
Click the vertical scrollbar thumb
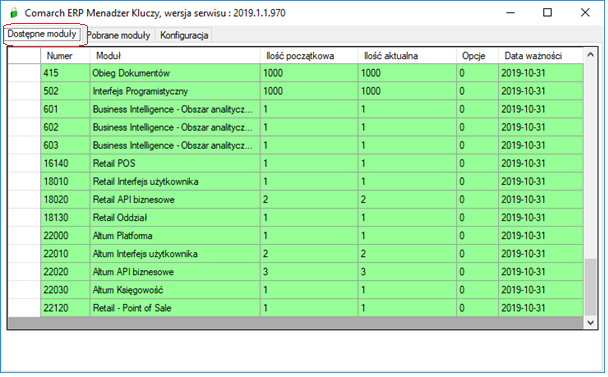coord(590,287)
